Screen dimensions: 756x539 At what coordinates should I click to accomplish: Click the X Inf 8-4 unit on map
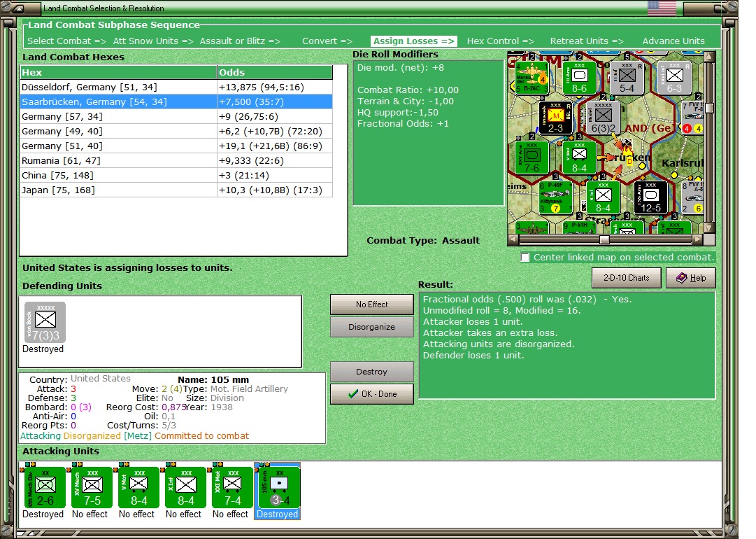coord(603,198)
